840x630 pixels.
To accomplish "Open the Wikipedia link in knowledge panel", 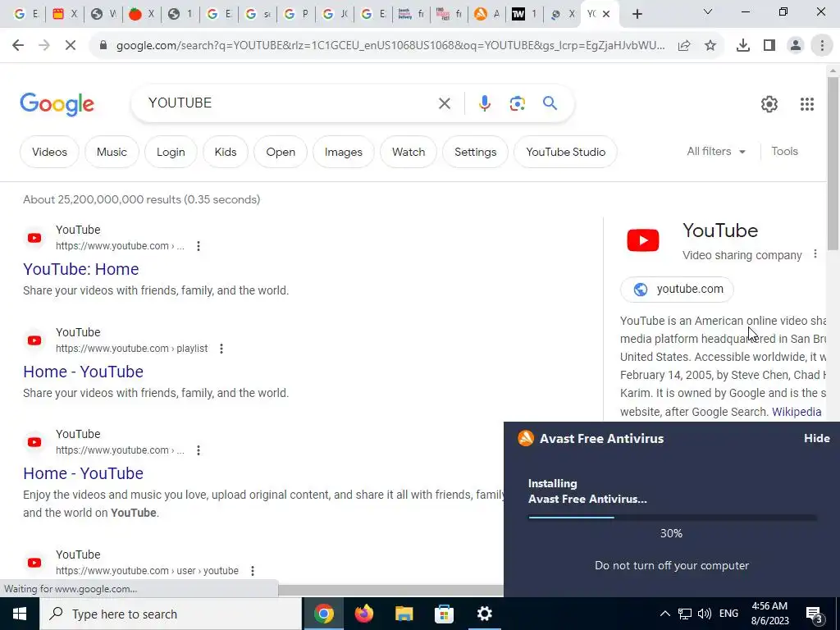I will coord(796,412).
